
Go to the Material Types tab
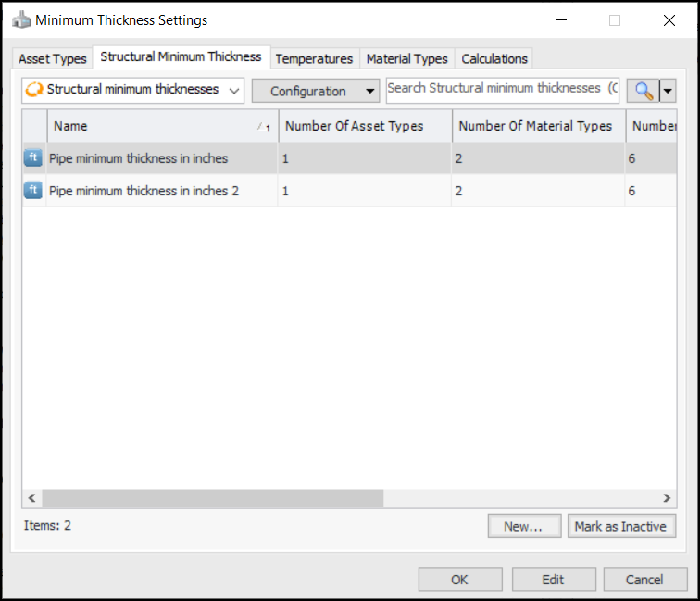406,58
